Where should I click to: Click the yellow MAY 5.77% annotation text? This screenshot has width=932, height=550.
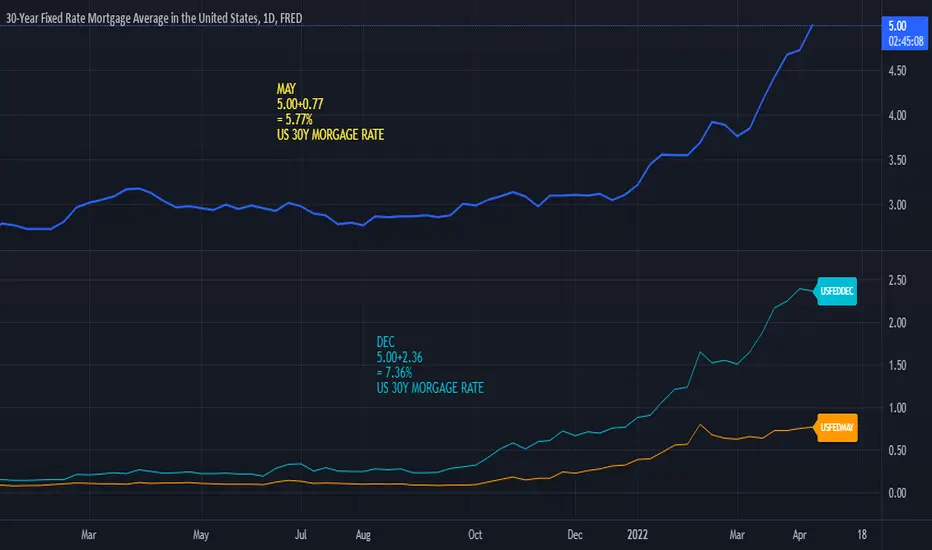tap(330, 112)
